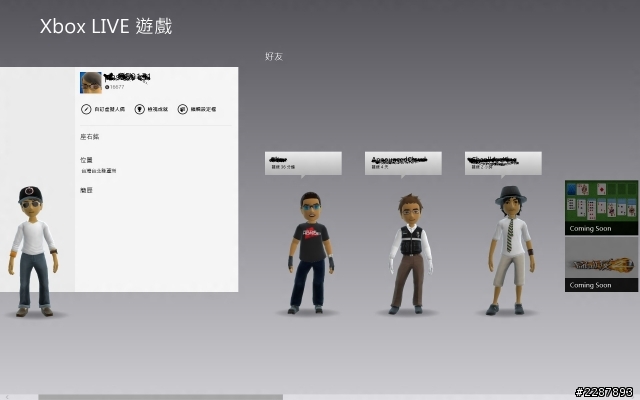This screenshot has height=400, width=640.
Task: Click the location value 台灣台北縣蘆洲
Action: (x=99, y=171)
